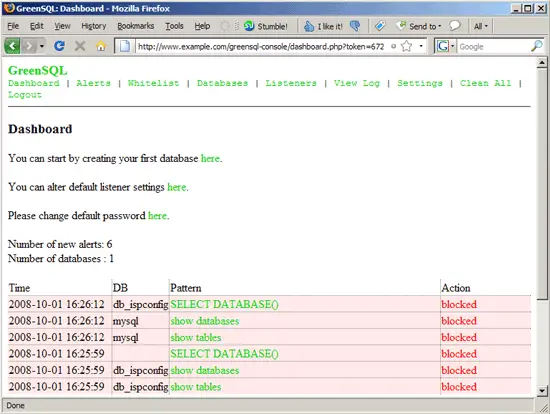The width and height of the screenshot is (550, 414).
Task: Click the vertical scrollbar thumb
Action: (542, 184)
